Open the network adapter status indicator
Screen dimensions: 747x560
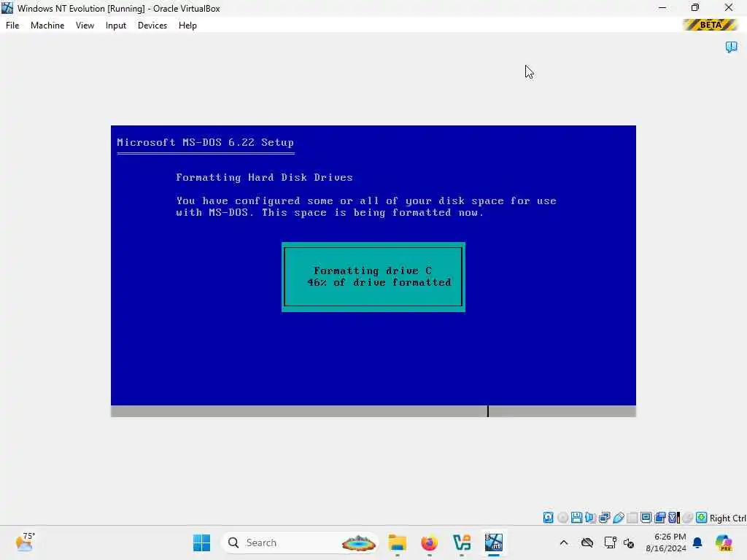pos(604,518)
